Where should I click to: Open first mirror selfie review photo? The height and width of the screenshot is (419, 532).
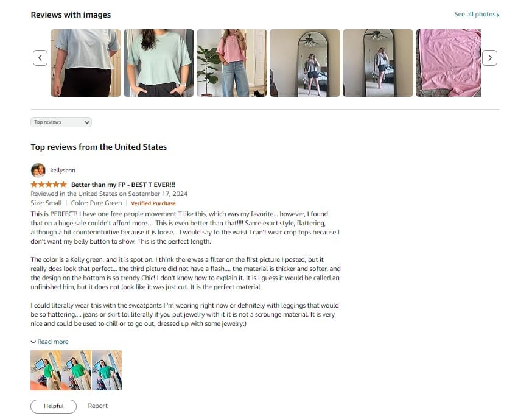click(x=305, y=63)
